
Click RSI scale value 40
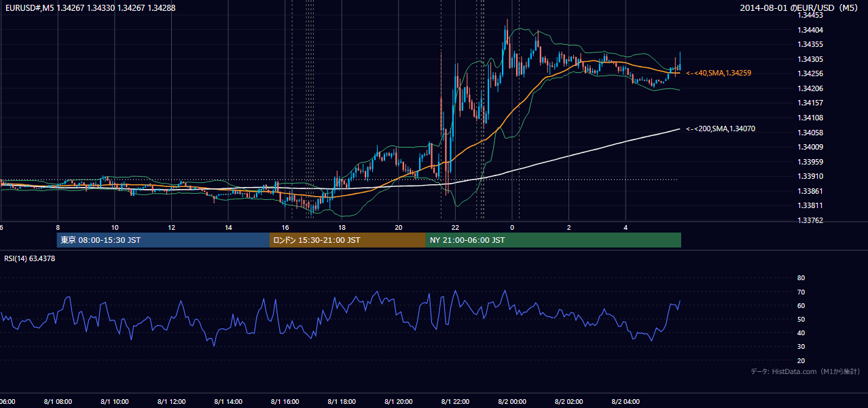[x=801, y=333]
